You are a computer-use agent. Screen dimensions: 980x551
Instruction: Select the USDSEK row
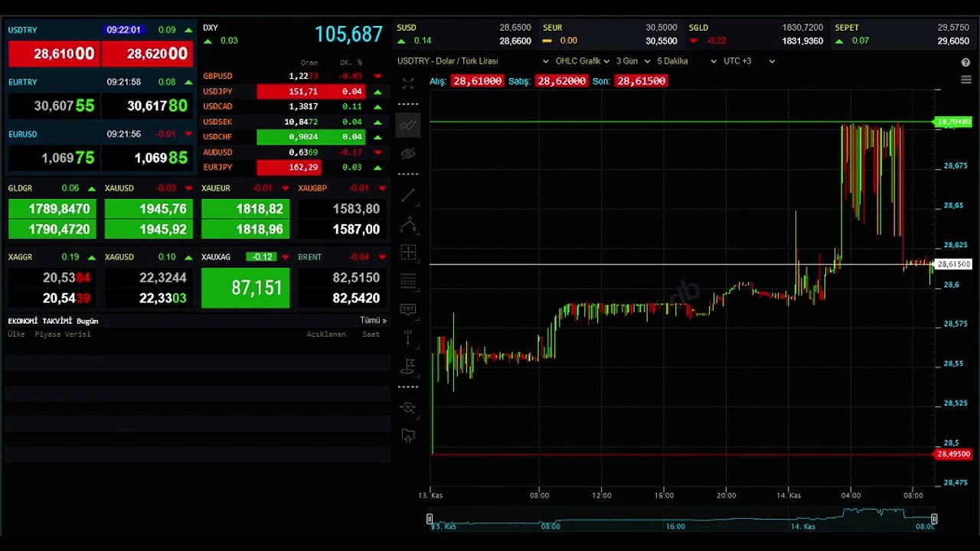(x=293, y=122)
